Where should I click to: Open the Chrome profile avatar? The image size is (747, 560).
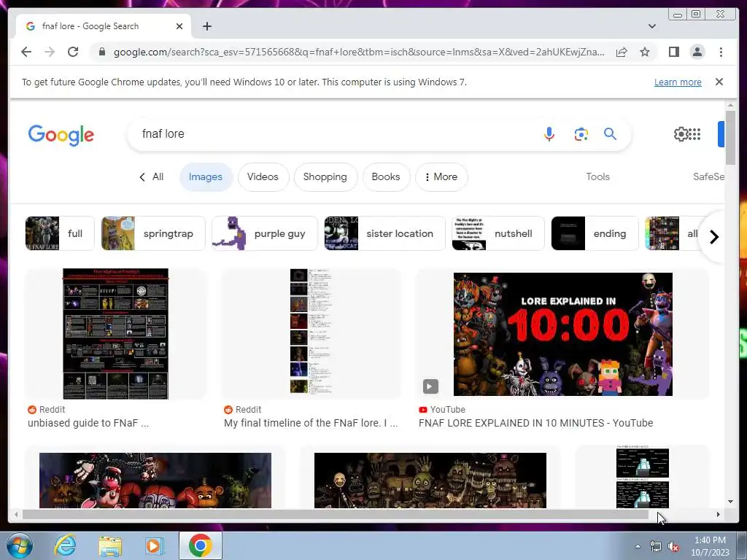(697, 52)
